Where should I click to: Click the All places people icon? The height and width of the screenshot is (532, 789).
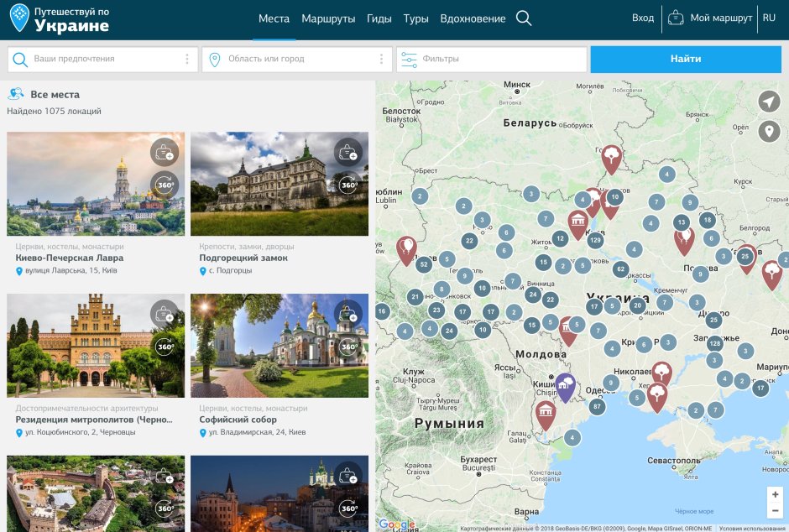click(x=16, y=94)
